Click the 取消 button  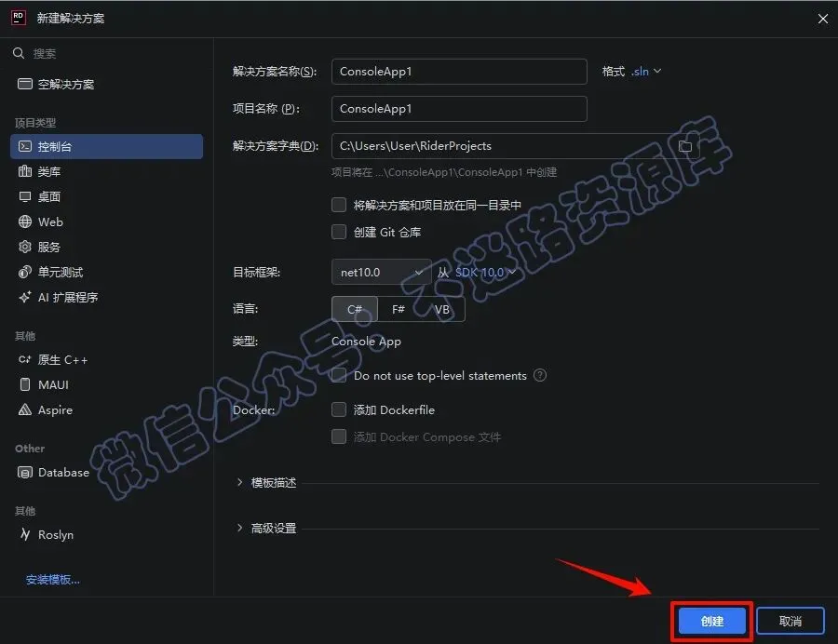point(791,621)
